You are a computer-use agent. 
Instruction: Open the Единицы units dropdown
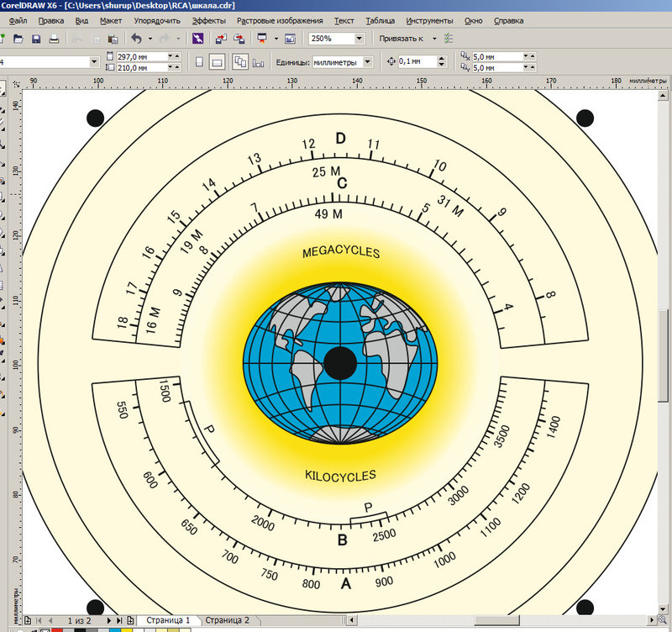tap(367, 62)
